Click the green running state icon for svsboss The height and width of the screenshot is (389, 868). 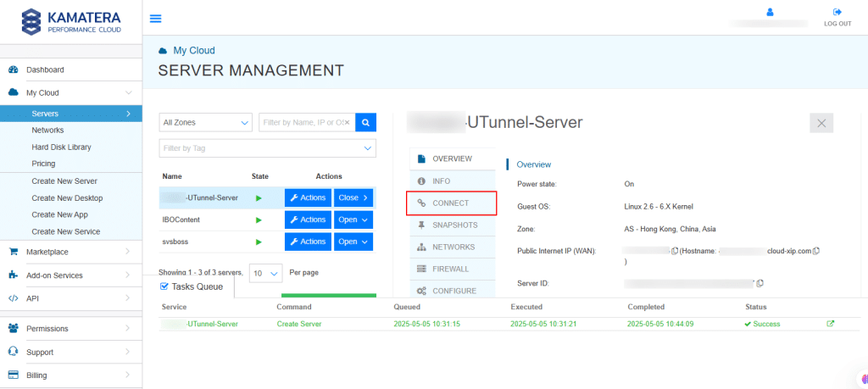pyautogui.click(x=259, y=242)
